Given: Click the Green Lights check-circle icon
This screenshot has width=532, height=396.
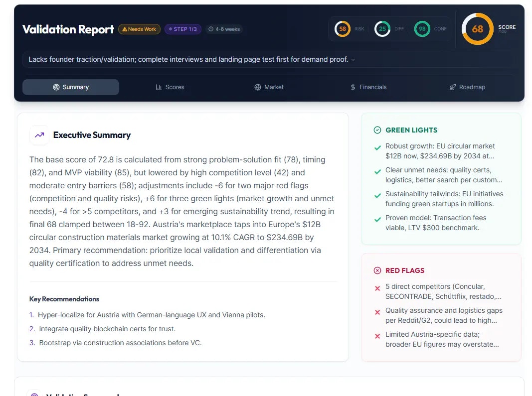Looking at the screenshot, I should (377, 130).
